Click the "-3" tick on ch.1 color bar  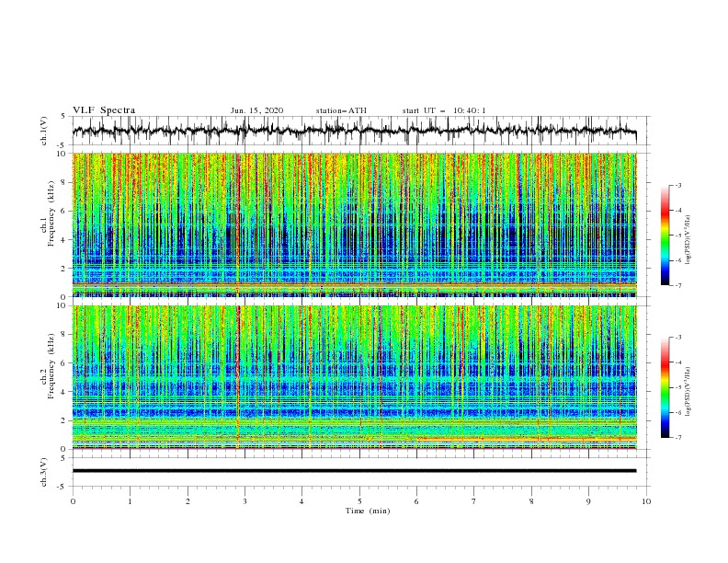[677, 185]
